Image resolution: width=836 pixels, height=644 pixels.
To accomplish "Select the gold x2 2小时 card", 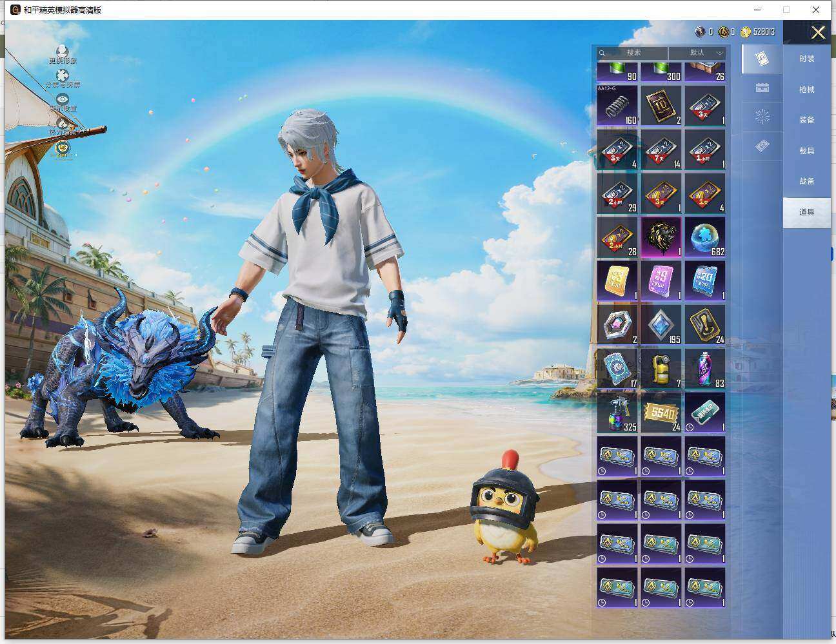I will click(x=617, y=237).
